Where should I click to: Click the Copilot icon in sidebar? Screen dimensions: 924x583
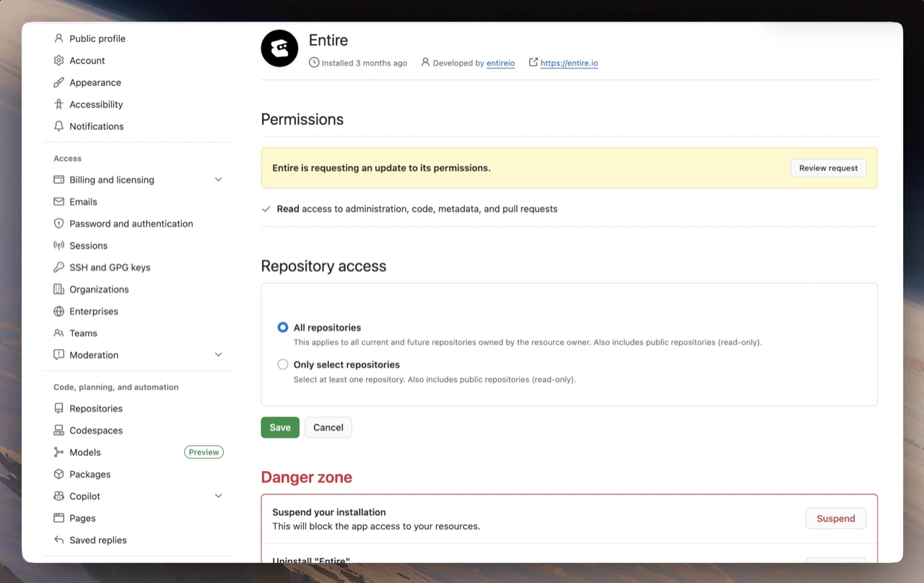[x=59, y=496]
